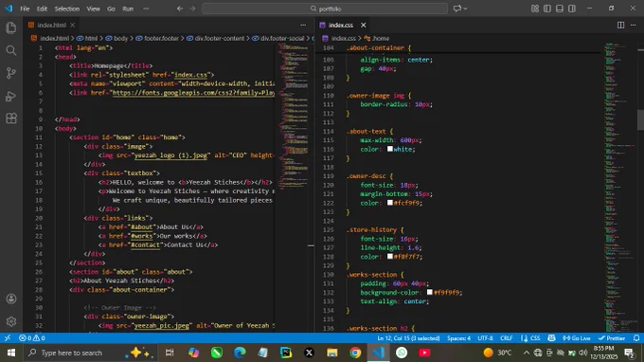Toggle the bottom panel

(560, 9)
